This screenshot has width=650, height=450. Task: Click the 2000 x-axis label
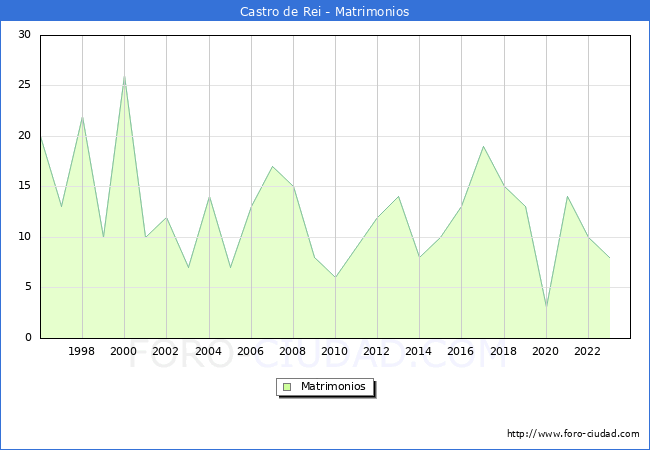124,351
